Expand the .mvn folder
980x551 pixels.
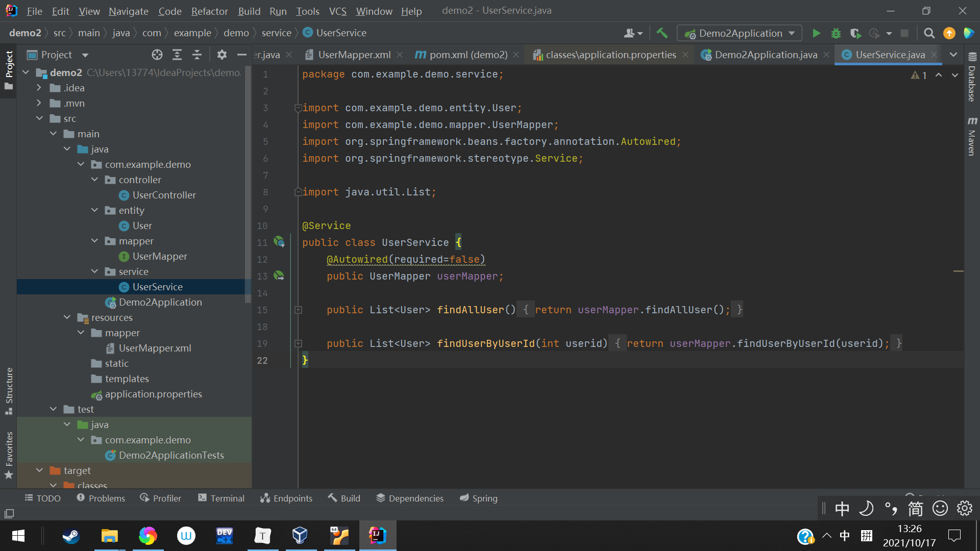point(39,103)
